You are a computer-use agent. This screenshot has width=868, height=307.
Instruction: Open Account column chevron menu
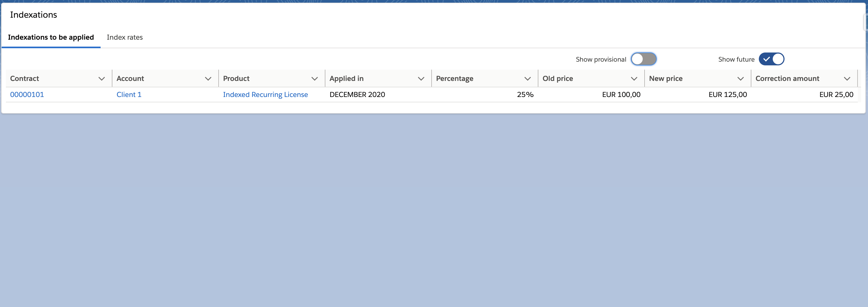point(208,78)
